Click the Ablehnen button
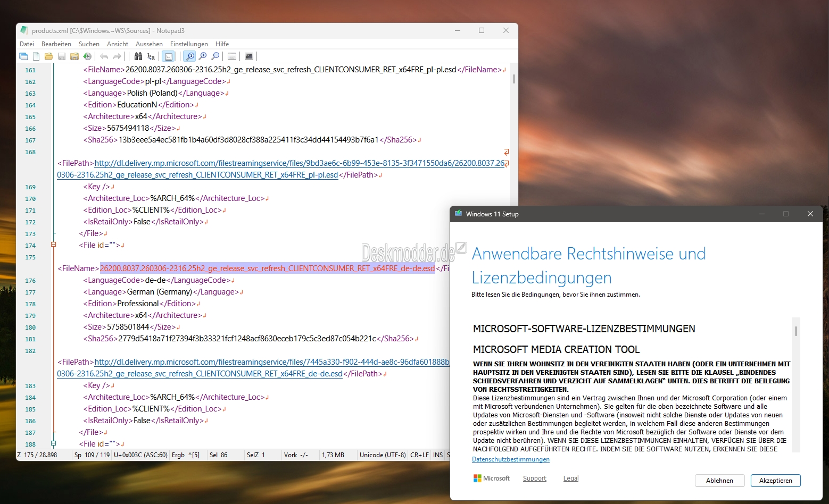Image resolution: width=829 pixels, height=504 pixels. (x=719, y=481)
